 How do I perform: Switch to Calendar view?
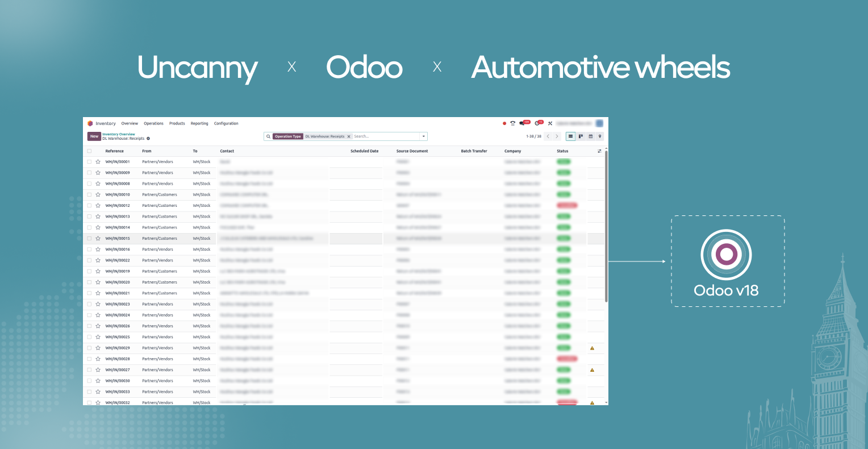[590, 136]
